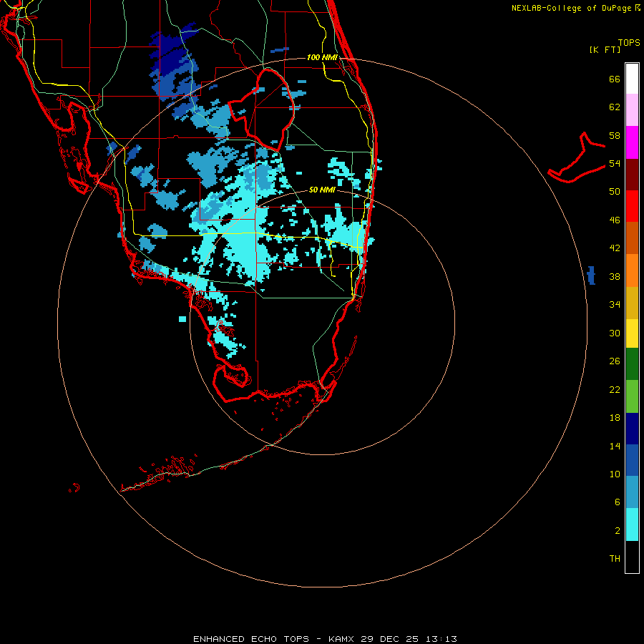Click the light pink legend swatch
This screenshot has width=644, height=644.
[632, 109]
